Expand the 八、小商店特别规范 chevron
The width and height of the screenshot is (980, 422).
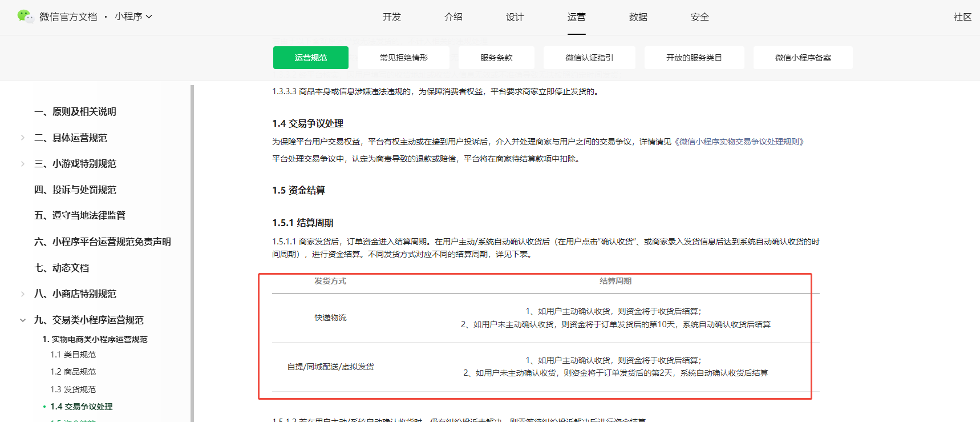click(23, 294)
